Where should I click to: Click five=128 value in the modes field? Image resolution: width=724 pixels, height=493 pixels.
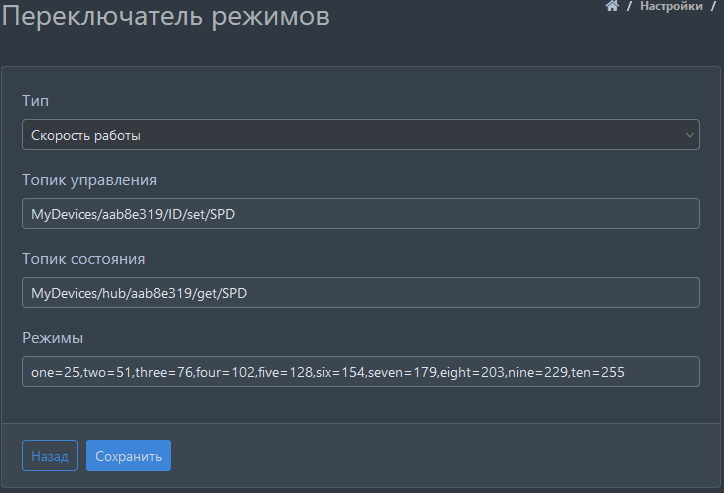[x=284, y=372]
